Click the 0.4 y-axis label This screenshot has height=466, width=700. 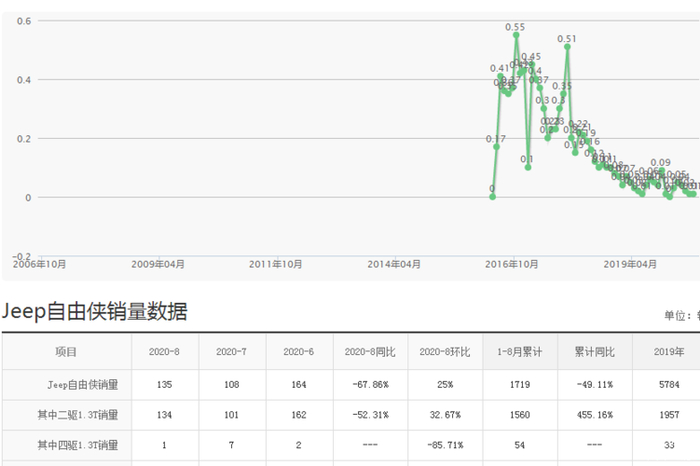point(24,80)
